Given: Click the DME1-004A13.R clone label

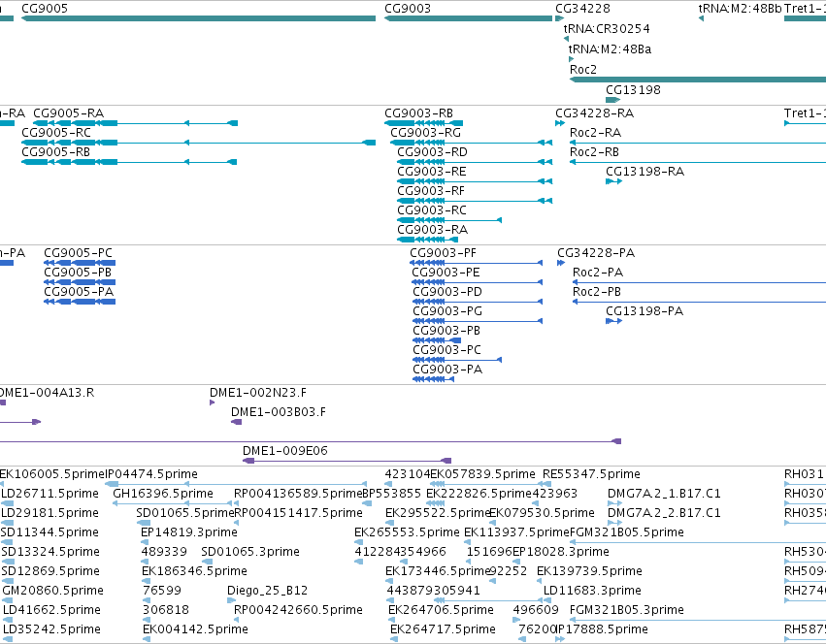Looking at the screenshot, I should tap(47, 393).
